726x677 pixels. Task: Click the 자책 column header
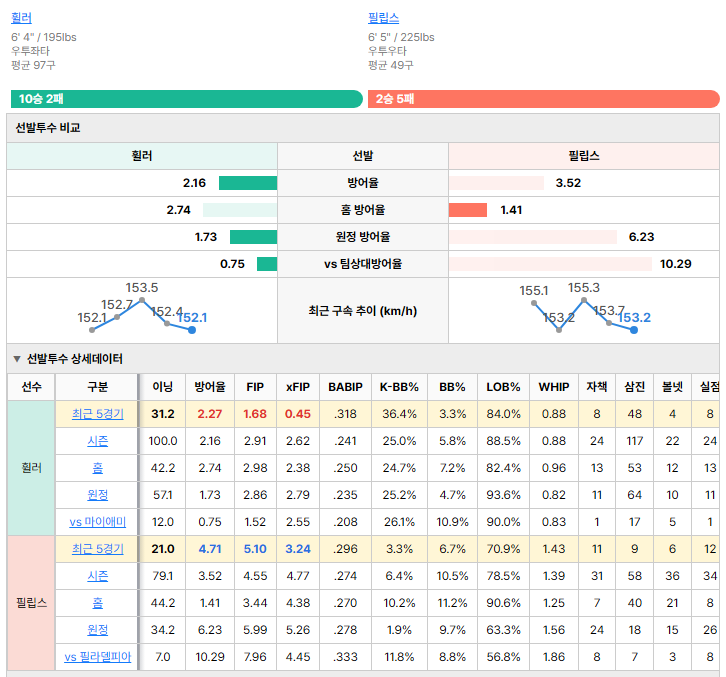pyautogui.click(x=597, y=387)
